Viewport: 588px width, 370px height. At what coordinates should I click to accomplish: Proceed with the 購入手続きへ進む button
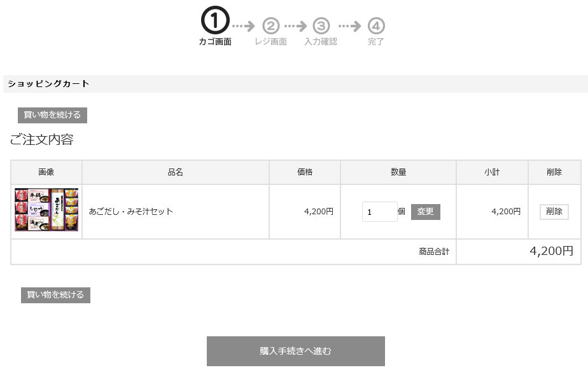click(296, 351)
